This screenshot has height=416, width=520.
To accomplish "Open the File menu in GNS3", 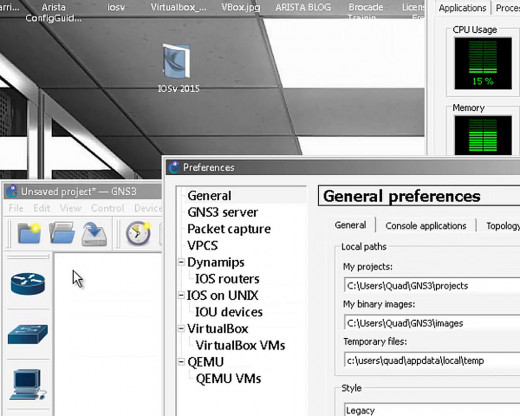I will click(x=16, y=208).
